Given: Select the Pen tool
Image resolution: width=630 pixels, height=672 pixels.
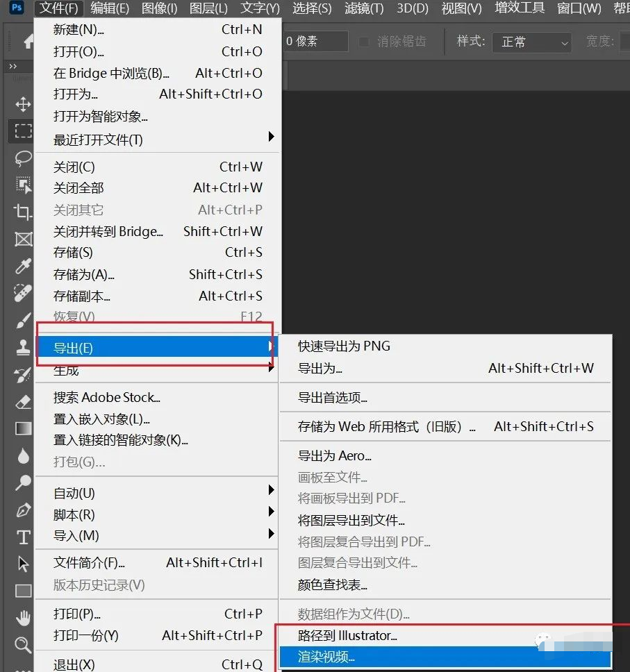Looking at the screenshot, I should [x=23, y=510].
